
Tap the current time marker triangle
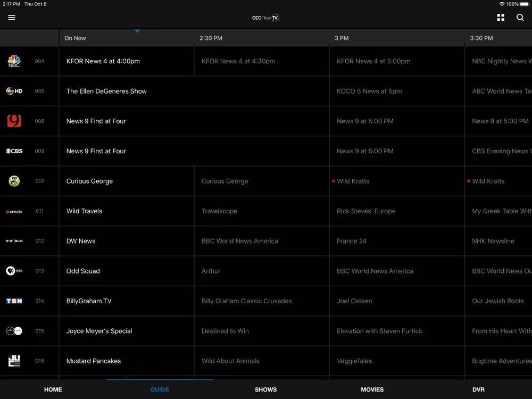[x=137, y=31]
